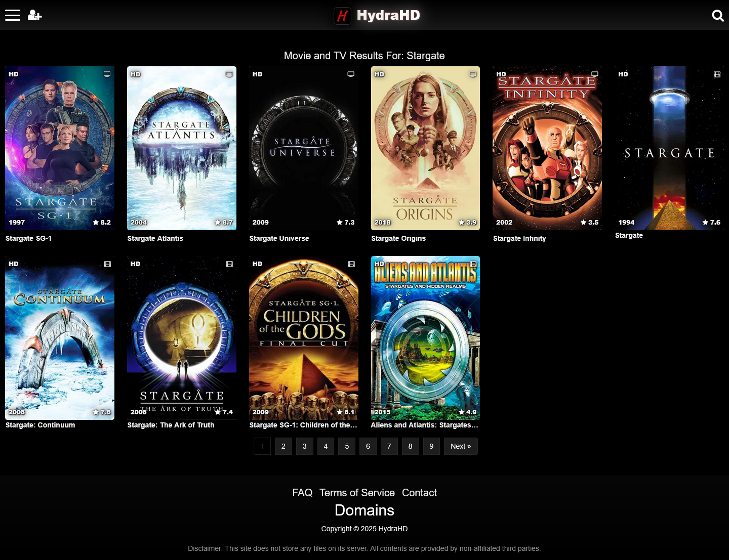The height and width of the screenshot is (560, 729).
Task: Open the Stargate: Continuum title link
Action: click(x=40, y=425)
